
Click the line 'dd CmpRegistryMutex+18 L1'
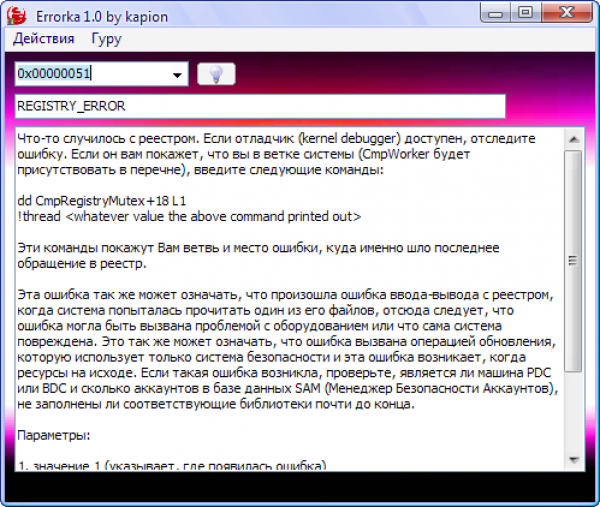coord(101,201)
